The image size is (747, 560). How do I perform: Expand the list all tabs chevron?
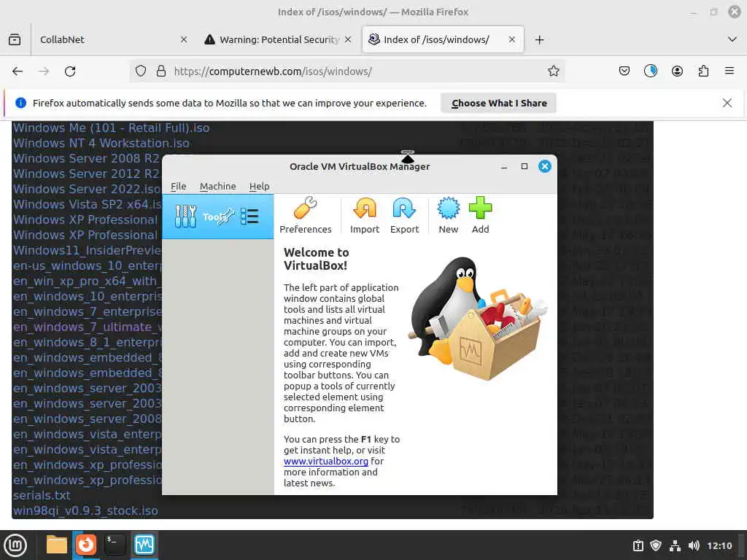coord(732,39)
